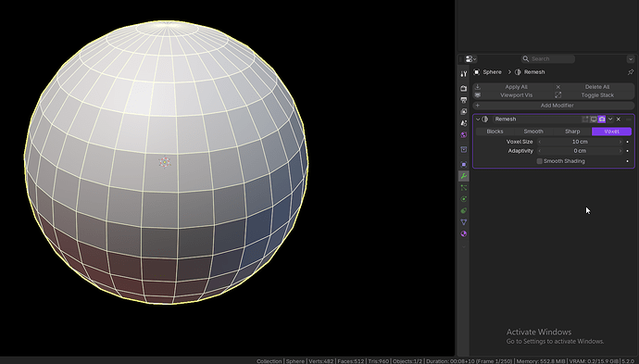Toggle Remesh render visibility camera
639x364 pixels.
(x=602, y=119)
